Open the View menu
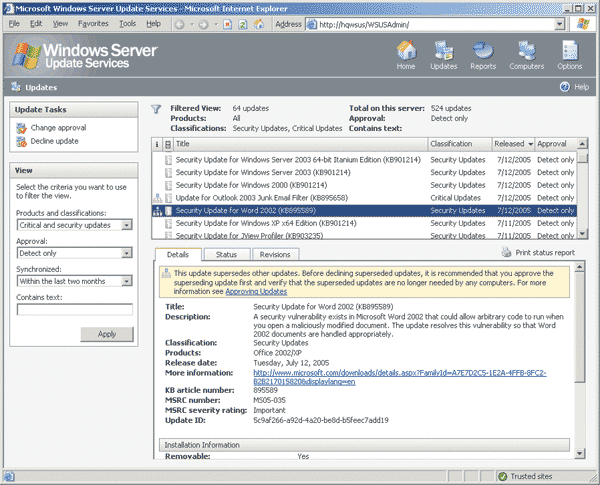 pos(60,24)
